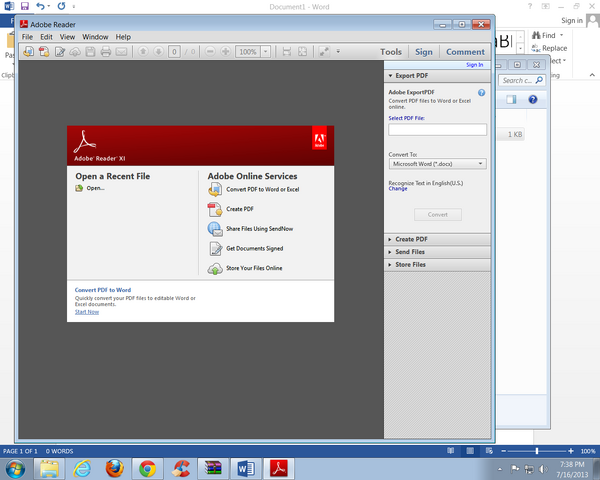600x480 pixels.
Task: Open WinRAR from the taskbar
Action: [x=213, y=468]
